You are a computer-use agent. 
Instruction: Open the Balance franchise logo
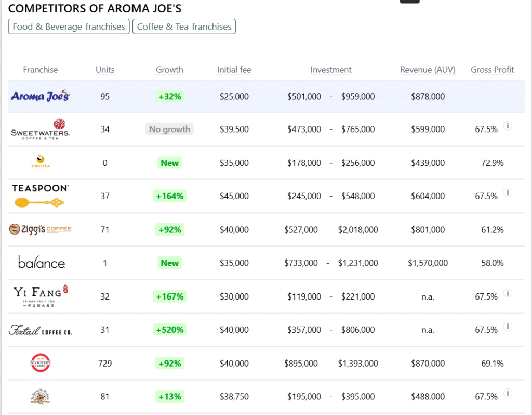42,262
